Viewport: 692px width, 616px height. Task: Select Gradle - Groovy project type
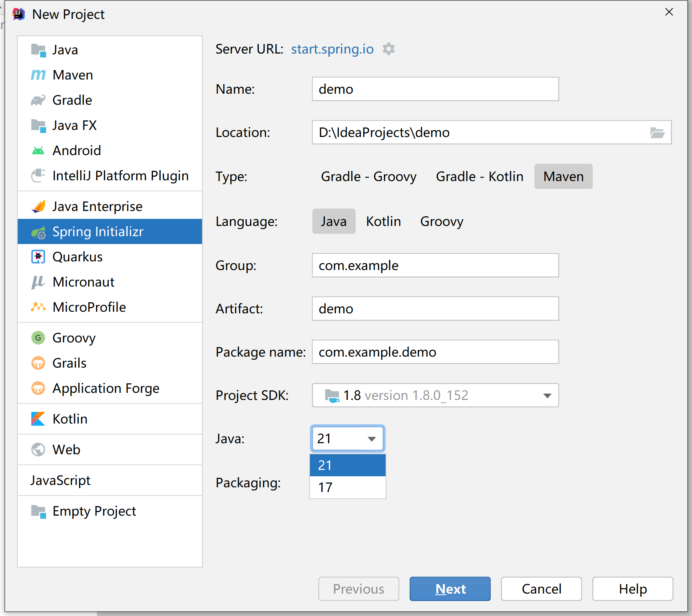coord(369,176)
